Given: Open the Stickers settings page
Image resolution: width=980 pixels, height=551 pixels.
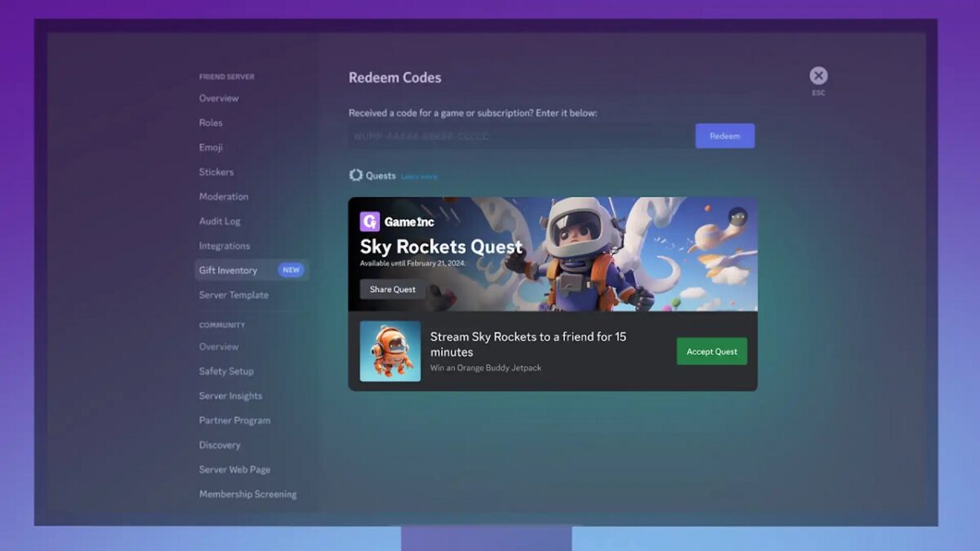Looking at the screenshot, I should click(216, 171).
